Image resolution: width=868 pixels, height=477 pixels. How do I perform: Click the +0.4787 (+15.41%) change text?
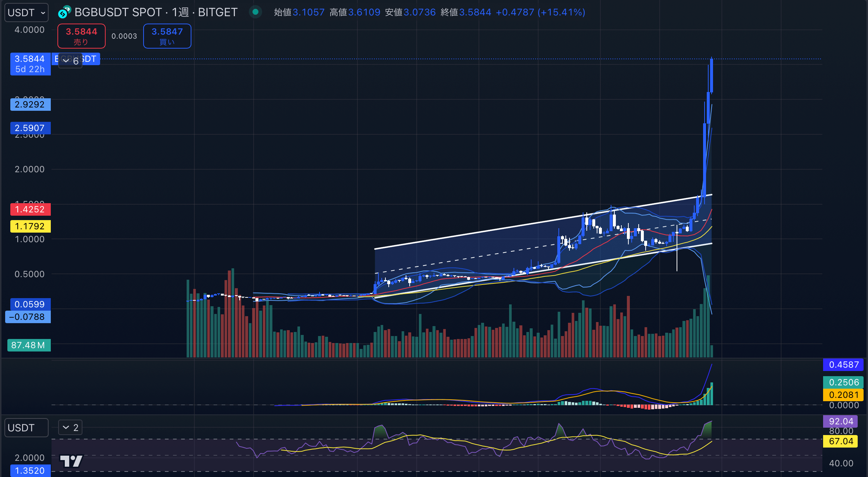(540, 13)
